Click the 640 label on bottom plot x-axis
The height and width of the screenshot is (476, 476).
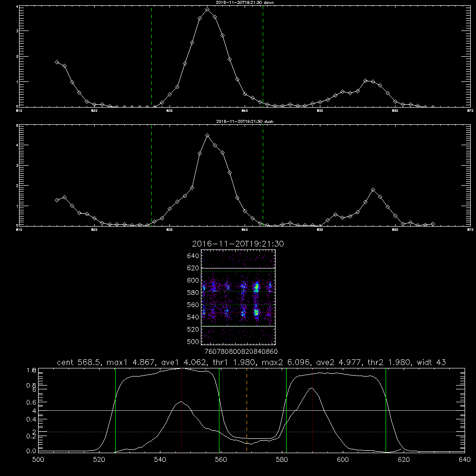coord(465,460)
